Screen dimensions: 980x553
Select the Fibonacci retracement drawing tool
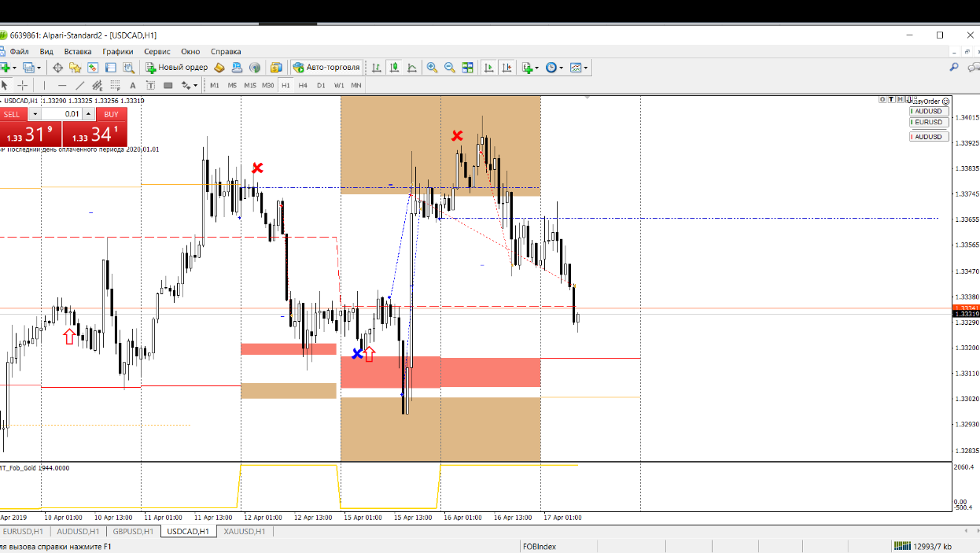(x=98, y=85)
